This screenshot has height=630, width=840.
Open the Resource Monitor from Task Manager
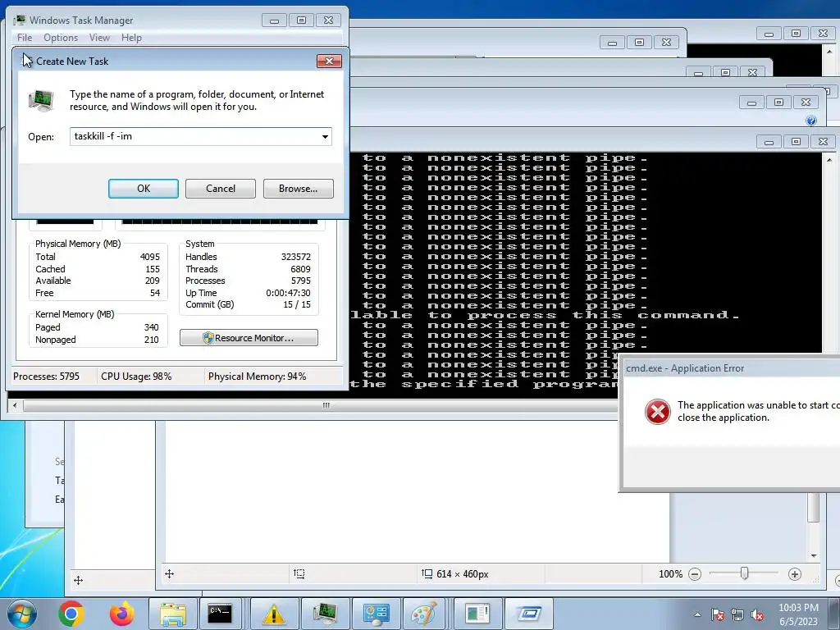point(249,338)
